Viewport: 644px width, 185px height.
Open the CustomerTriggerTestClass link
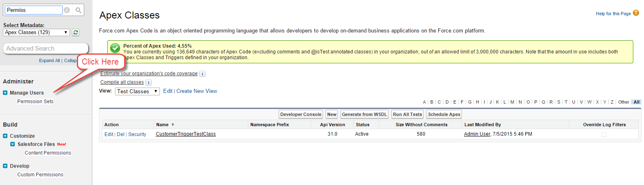pos(186,134)
